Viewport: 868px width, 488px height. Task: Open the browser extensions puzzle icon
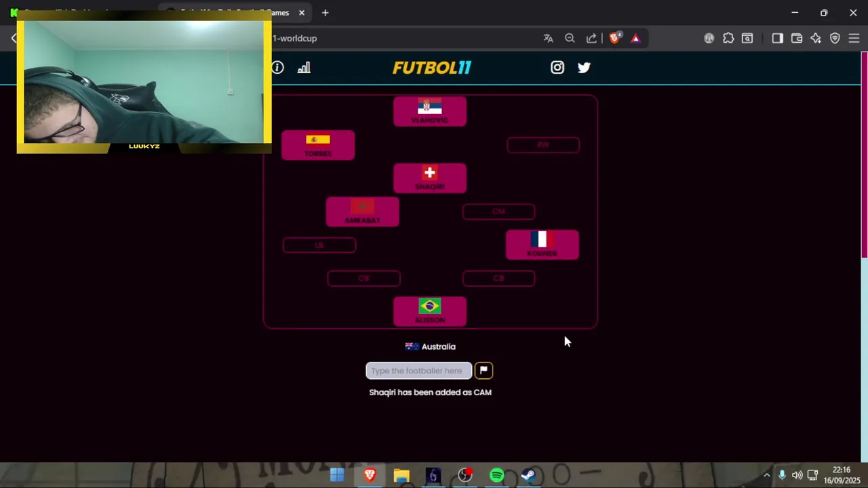[728, 38]
